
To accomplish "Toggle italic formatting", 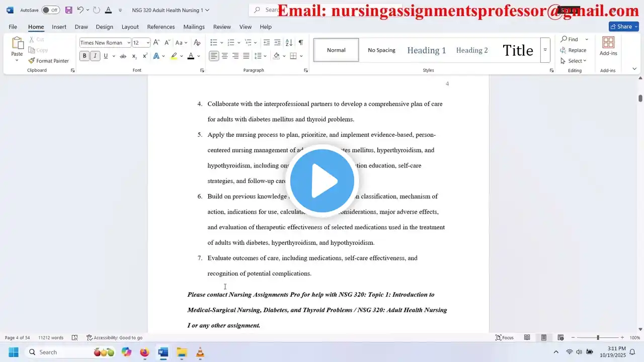I will [x=95, y=56].
